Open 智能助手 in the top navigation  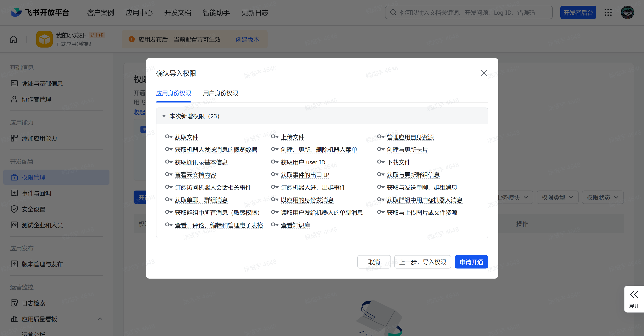coord(216,13)
